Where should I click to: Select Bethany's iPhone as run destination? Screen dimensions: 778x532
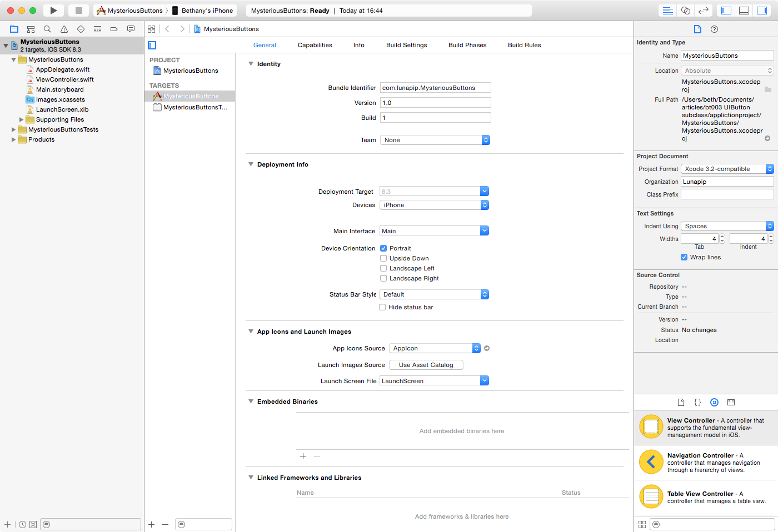pyautogui.click(x=203, y=11)
